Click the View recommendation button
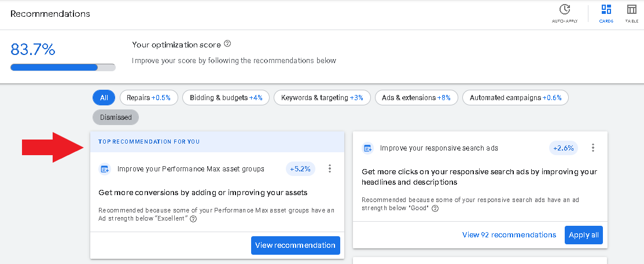The image size is (644, 264). coord(295,245)
